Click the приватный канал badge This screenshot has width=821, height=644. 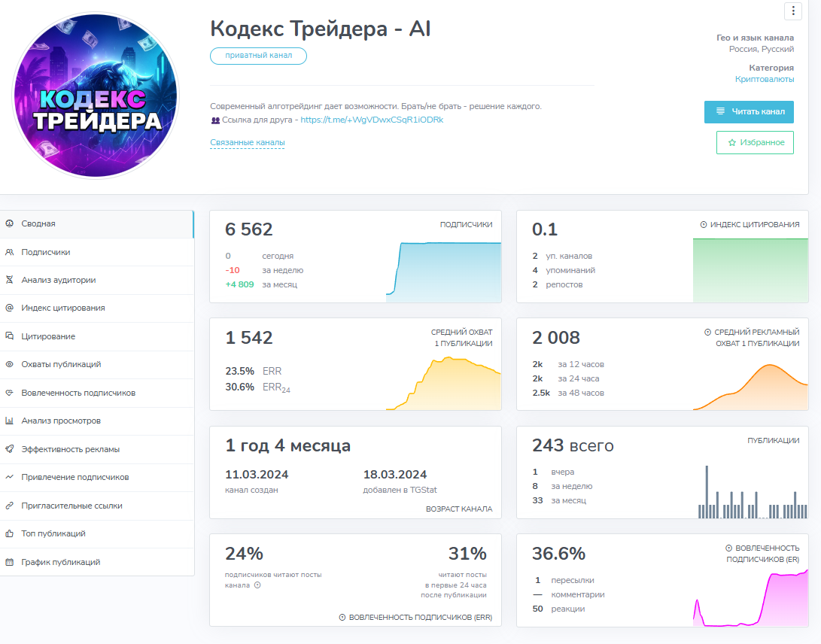point(258,56)
